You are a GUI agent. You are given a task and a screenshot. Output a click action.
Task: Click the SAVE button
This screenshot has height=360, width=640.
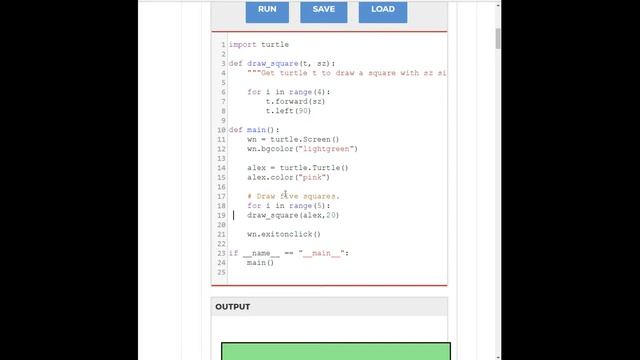point(324,11)
